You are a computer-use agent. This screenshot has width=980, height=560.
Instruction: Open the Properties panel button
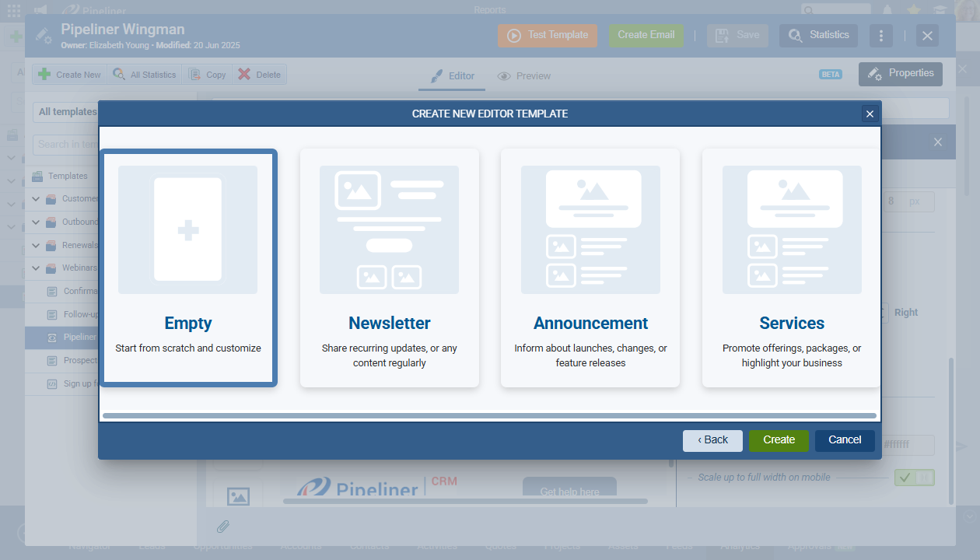tap(901, 74)
